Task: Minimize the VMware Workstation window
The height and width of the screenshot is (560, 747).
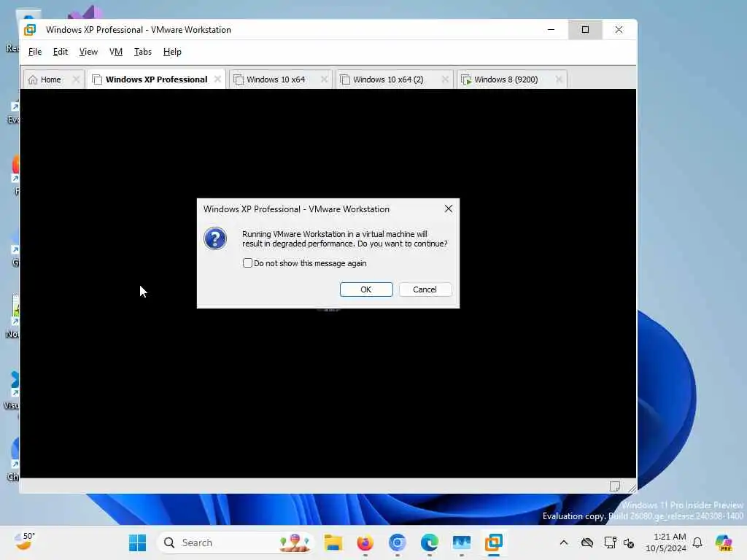Action: tap(551, 29)
